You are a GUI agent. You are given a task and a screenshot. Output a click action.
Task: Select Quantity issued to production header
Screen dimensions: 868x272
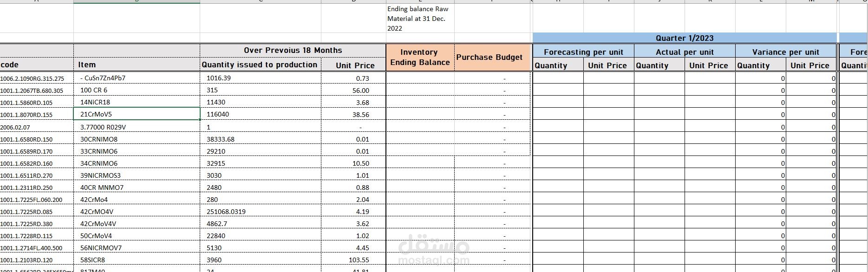[x=261, y=65]
